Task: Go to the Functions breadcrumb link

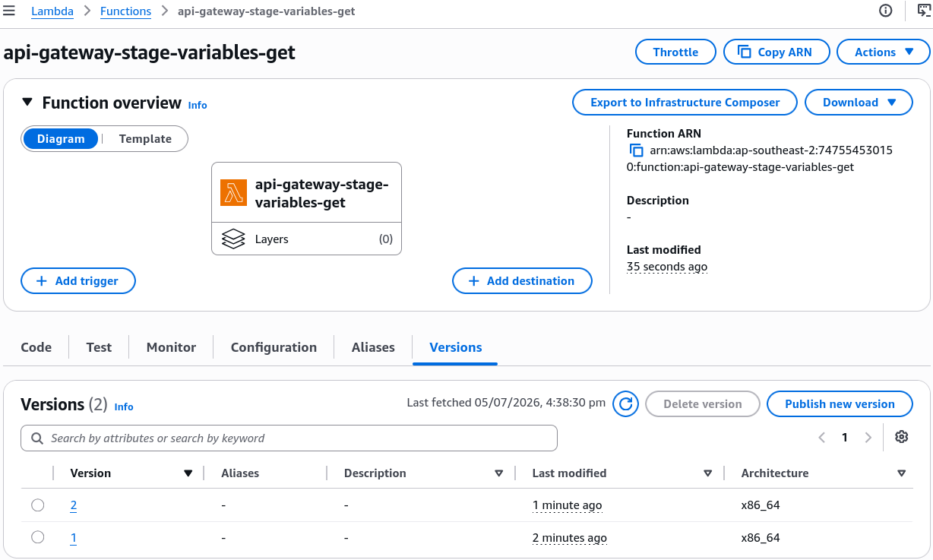Action: pos(125,11)
